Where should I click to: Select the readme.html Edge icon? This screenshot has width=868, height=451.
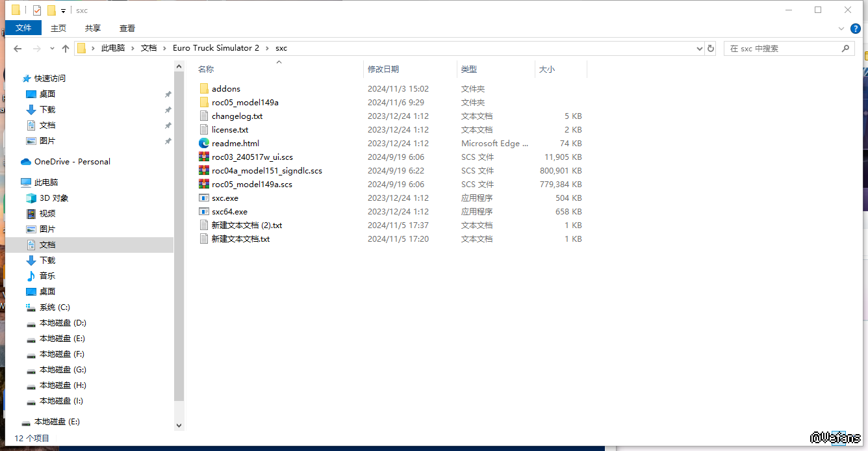pos(204,143)
